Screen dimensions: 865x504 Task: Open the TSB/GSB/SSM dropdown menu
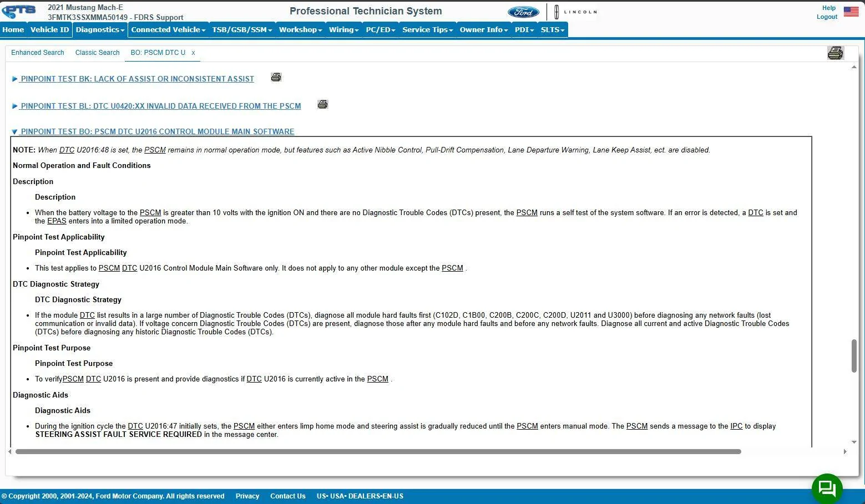pos(242,30)
